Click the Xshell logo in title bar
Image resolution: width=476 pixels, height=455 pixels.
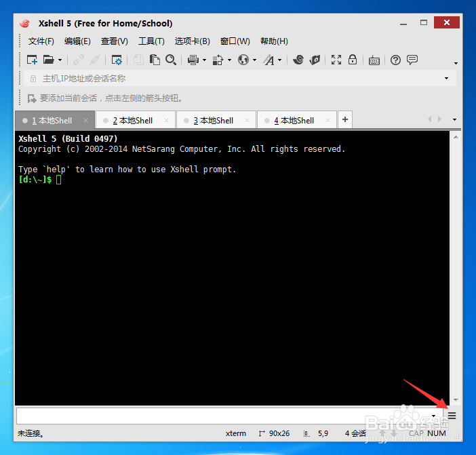click(x=25, y=23)
